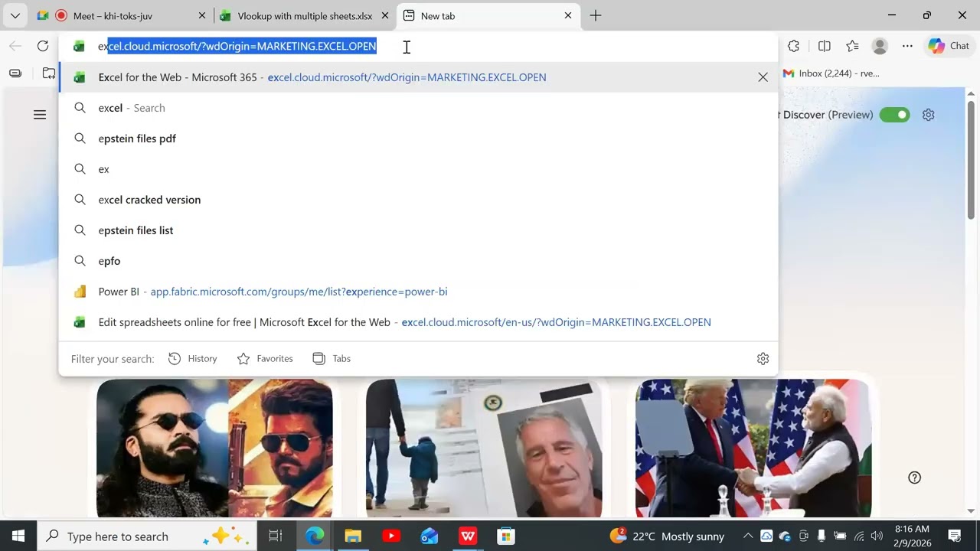Show hidden system tray icons chevron
The width and height of the screenshot is (980, 551).
[x=748, y=536]
